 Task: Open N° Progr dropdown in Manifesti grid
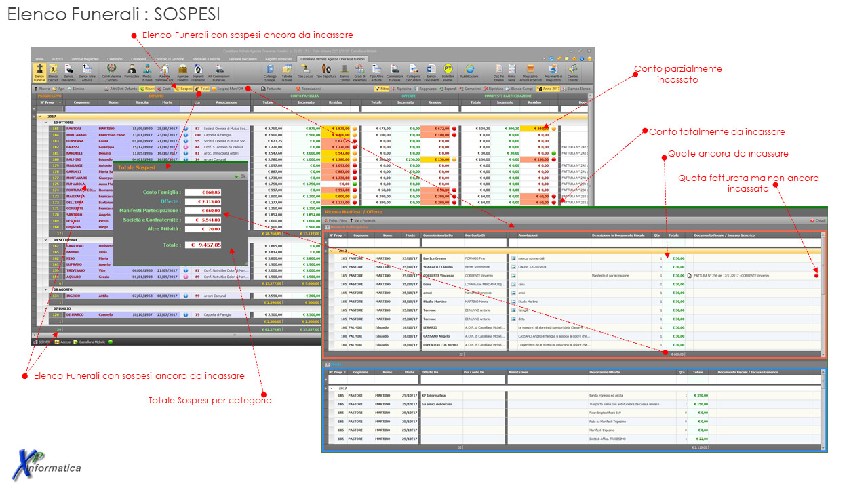coord(344,236)
